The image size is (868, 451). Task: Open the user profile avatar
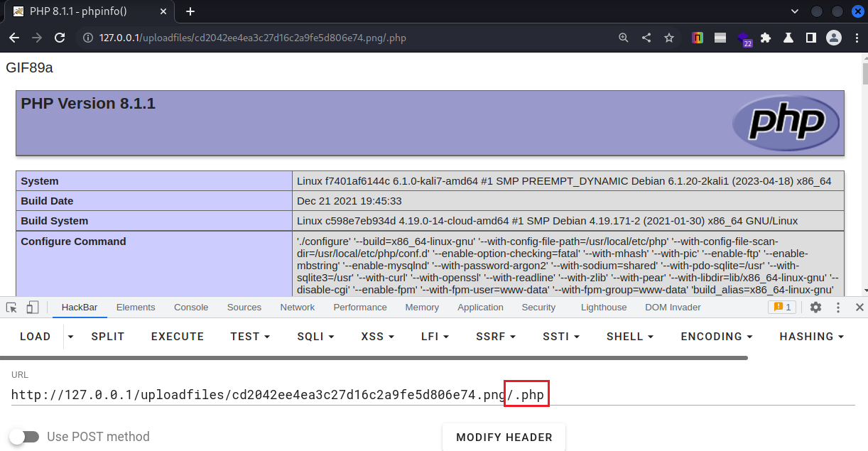click(x=834, y=38)
